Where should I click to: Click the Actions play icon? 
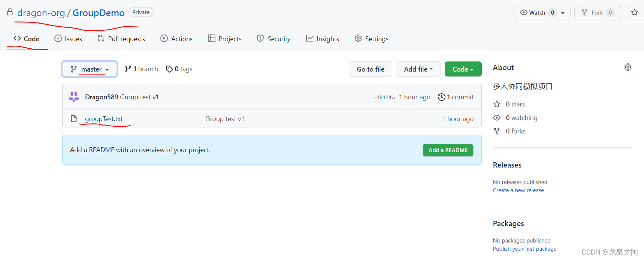[164, 38]
